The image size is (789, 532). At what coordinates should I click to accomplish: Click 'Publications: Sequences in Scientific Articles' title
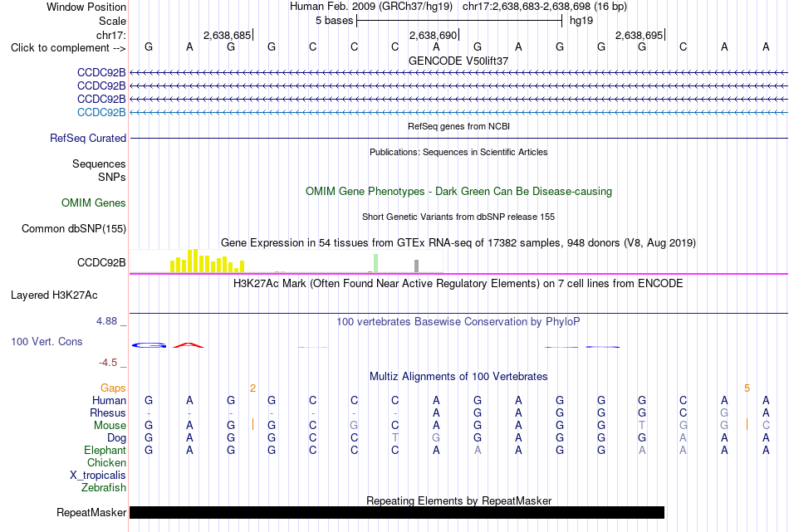click(x=458, y=152)
